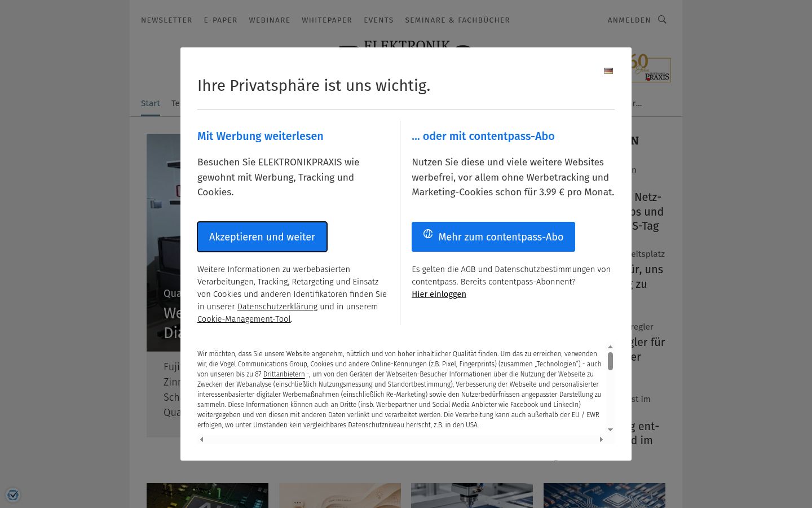812x508 pixels.
Task: Open the Drittanbietern link
Action: click(284, 374)
